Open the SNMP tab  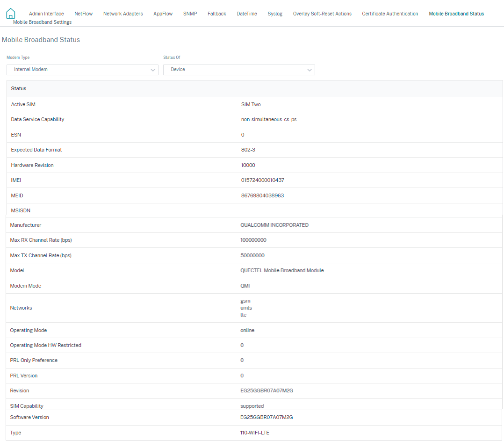point(190,14)
